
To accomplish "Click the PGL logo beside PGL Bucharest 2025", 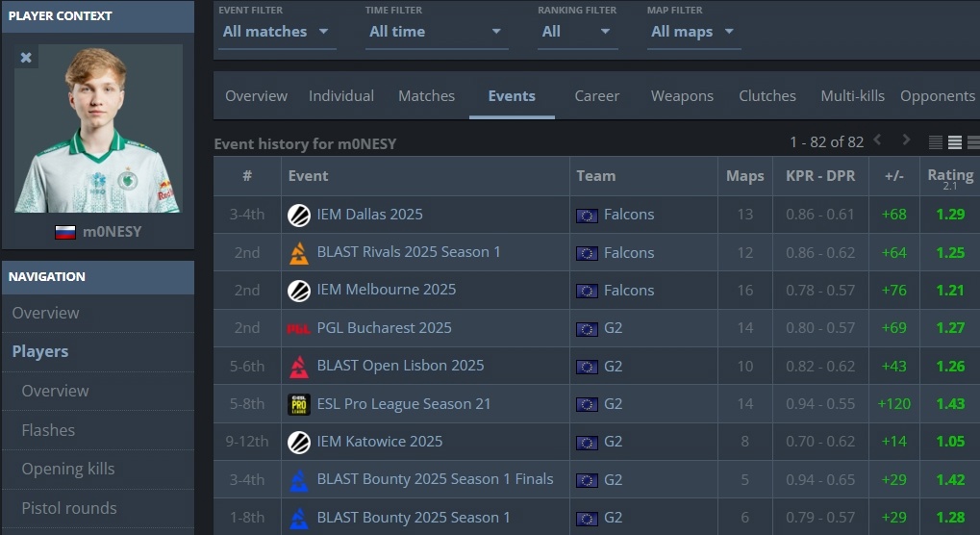I will click(299, 329).
